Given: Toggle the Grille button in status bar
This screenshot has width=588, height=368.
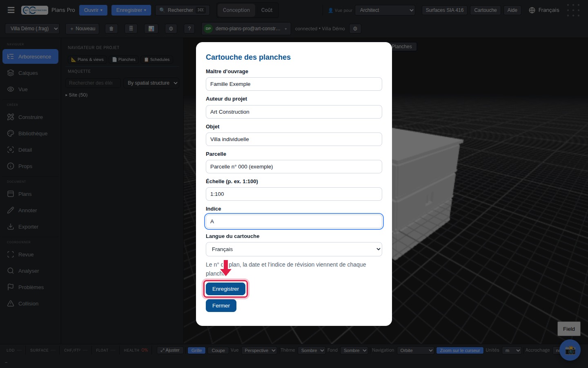Looking at the screenshot, I should point(196,350).
